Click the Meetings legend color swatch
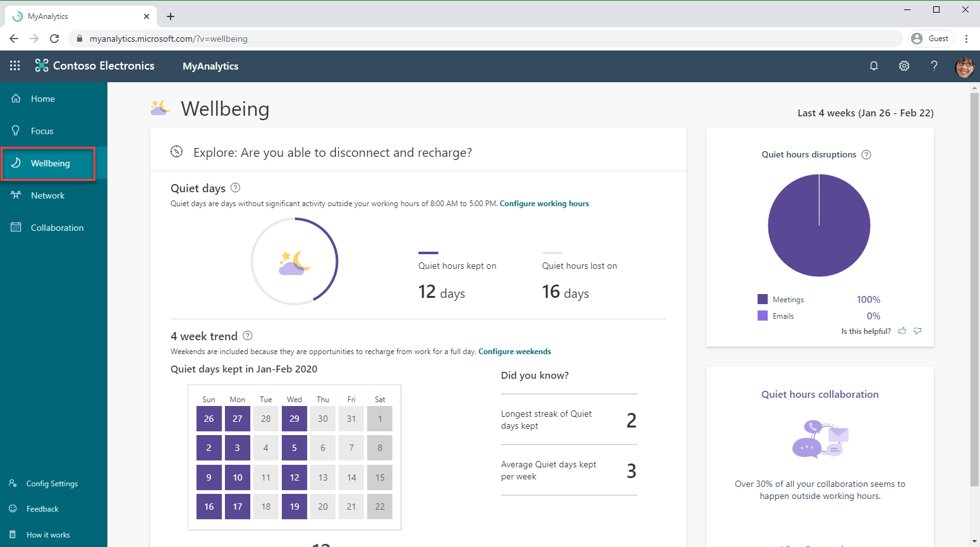This screenshot has width=980, height=547. click(x=763, y=299)
